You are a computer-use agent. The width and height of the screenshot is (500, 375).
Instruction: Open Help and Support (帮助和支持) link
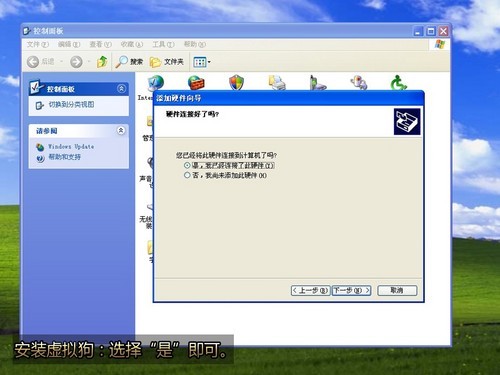[x=65, y=157]
